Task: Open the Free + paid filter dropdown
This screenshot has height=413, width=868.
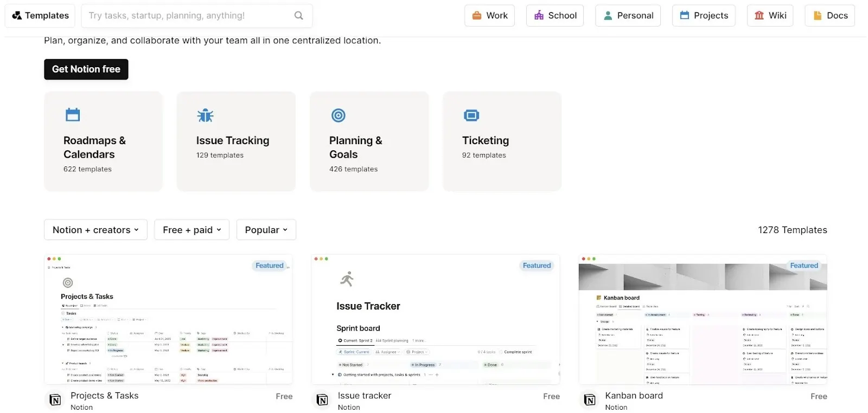Action: (192, 230)
